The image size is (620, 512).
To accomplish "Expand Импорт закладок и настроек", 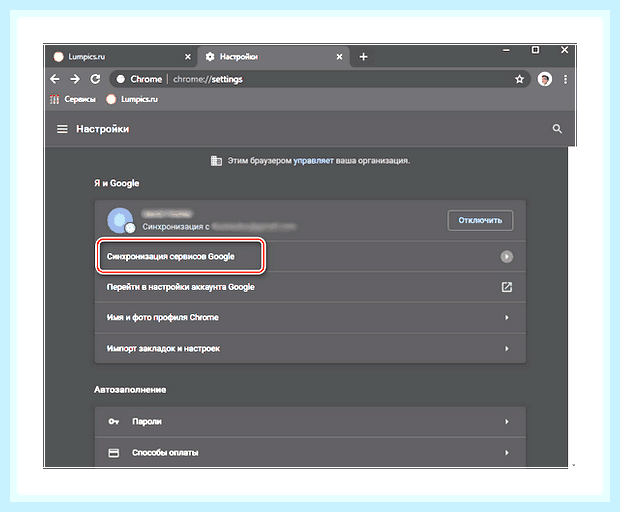I will tap(310, 348).
